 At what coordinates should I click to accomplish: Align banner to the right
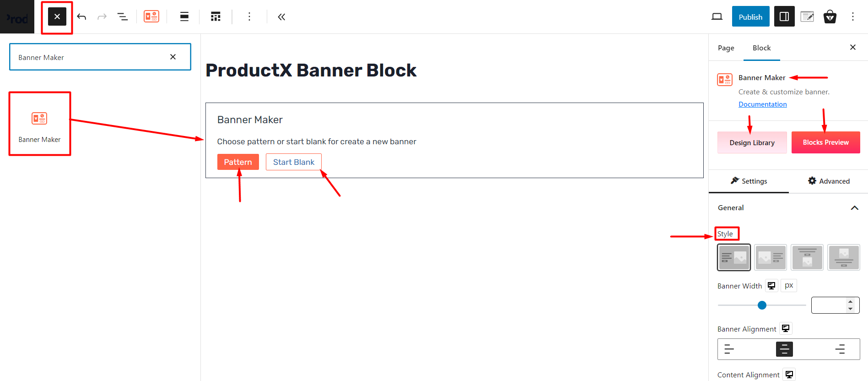[840, 349]
